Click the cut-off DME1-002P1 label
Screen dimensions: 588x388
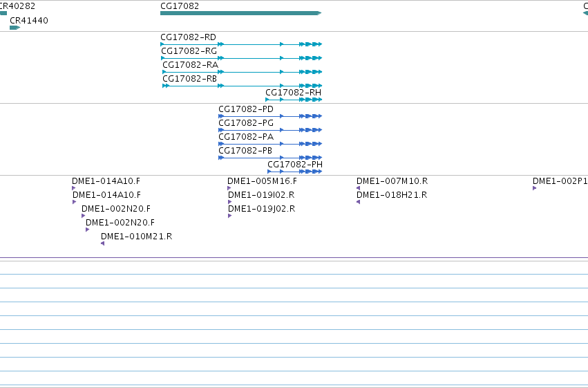[x=560, y=181]
